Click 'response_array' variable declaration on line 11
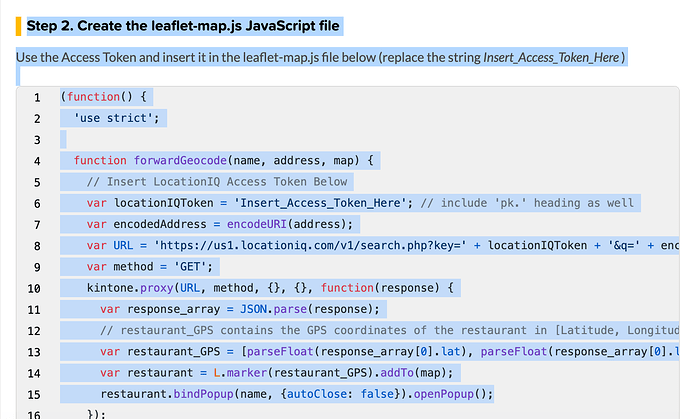The width and height of the screenshot is (690, 419). pos(173,309)
